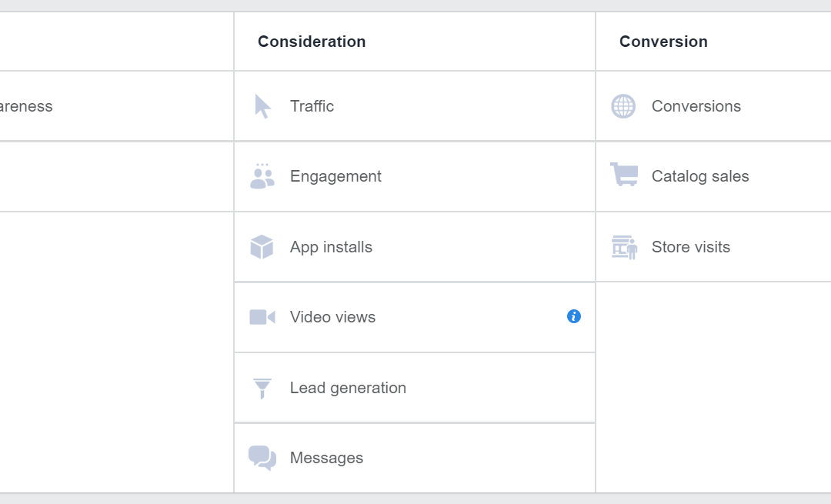
Task: Click the Engagement people icon
Action: (x=262, y=176)
